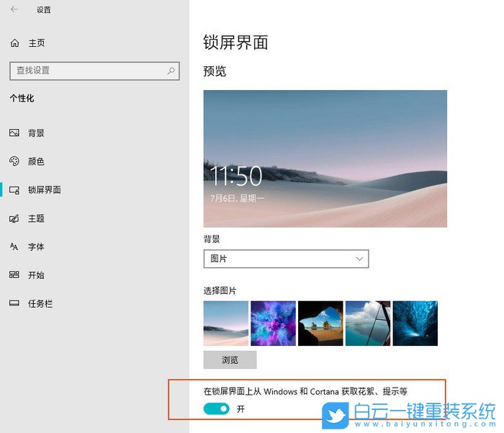Click the 预览 heading text

(x=215, y=71)
